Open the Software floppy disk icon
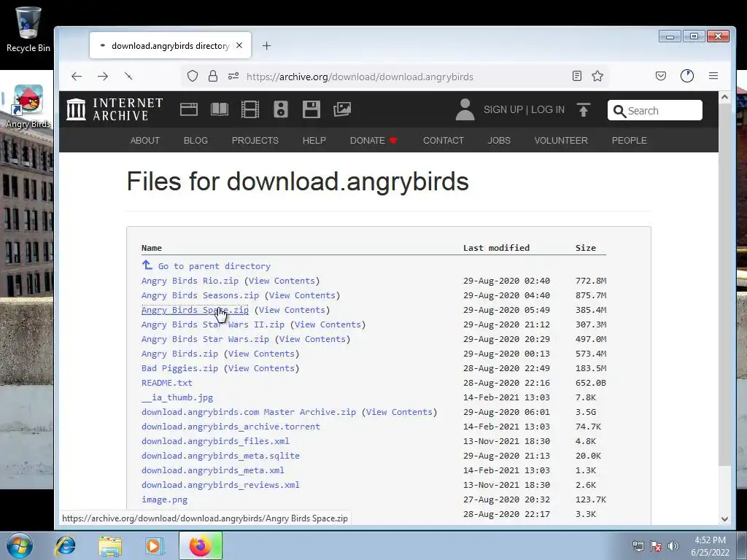This screenshot has height=560, width=747. (311, 109)
